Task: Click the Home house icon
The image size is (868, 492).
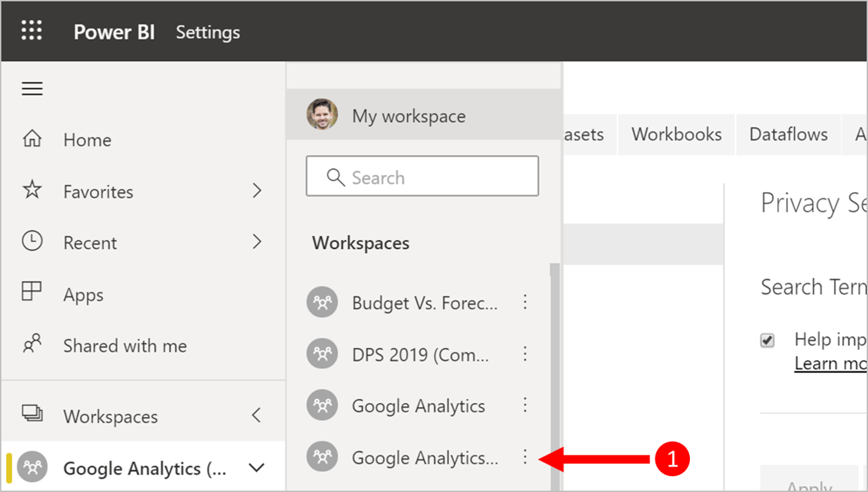Action: pos(32,139)
